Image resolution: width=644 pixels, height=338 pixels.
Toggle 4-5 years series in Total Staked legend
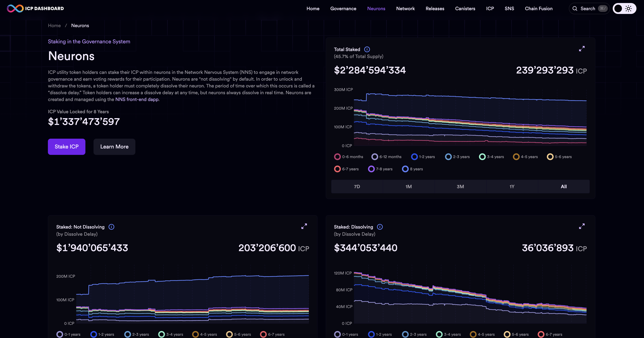[x=525, y=157]
